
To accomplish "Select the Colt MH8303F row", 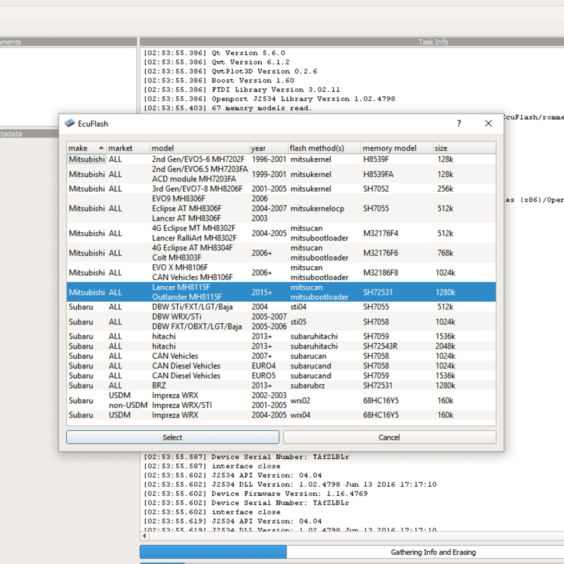I will coord(281,253).
